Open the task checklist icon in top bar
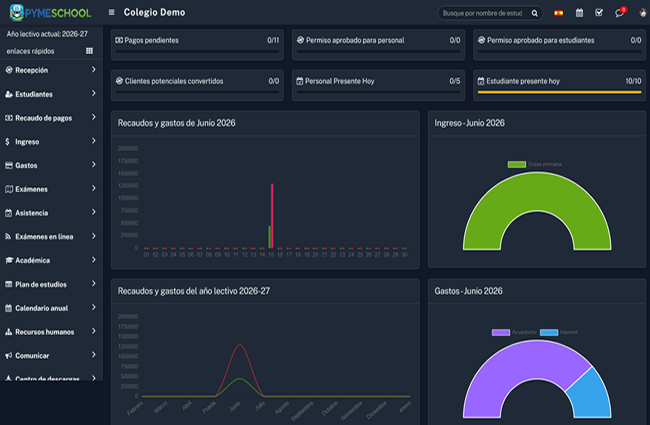 coord(599,13)
